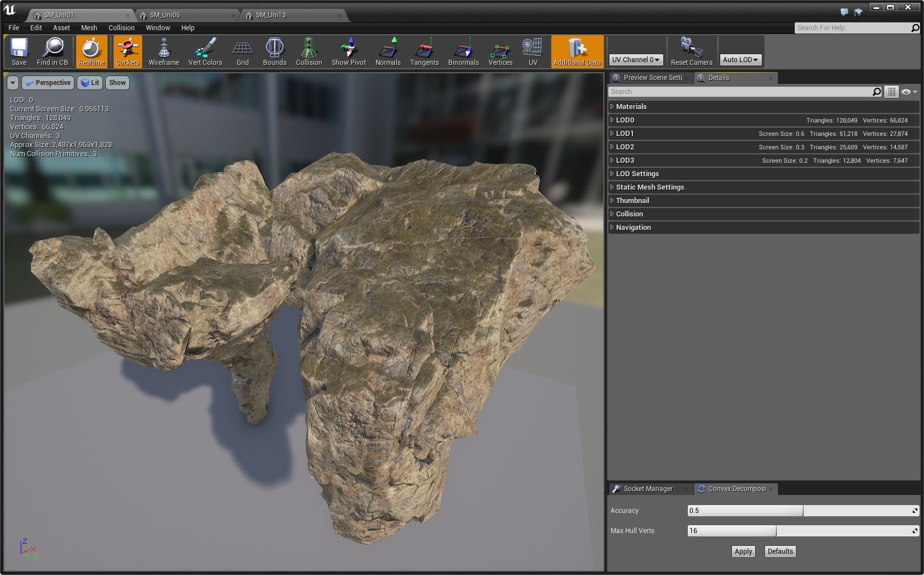
Task: Toggle Realtime viewport rendering off
Action: click(x=91, y=51)
